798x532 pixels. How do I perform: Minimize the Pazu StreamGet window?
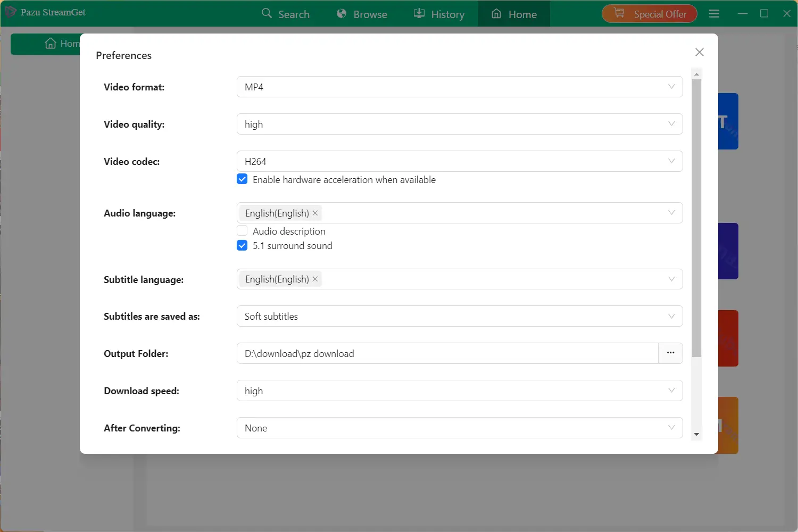pos(743,14)
